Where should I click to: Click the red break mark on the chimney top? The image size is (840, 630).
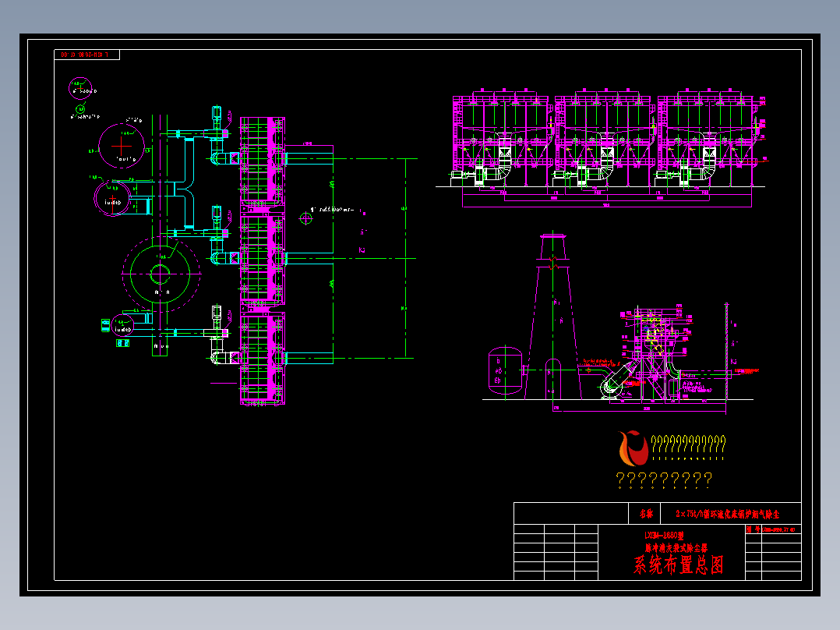553,263
